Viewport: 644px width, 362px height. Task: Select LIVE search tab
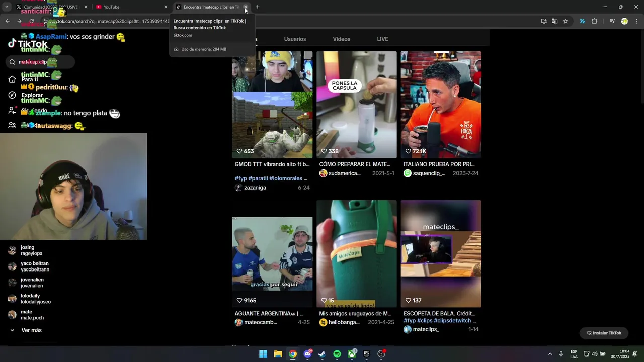tap(382, 39)
